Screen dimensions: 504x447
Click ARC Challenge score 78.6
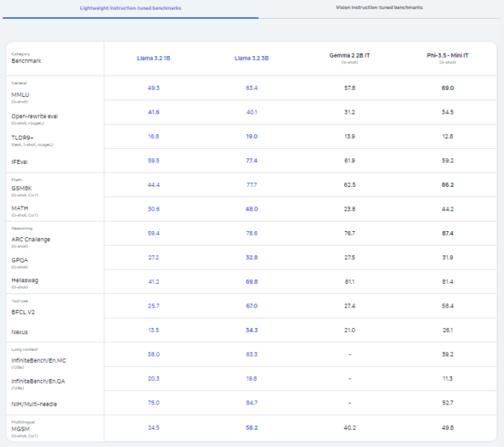tap(252, 233)
